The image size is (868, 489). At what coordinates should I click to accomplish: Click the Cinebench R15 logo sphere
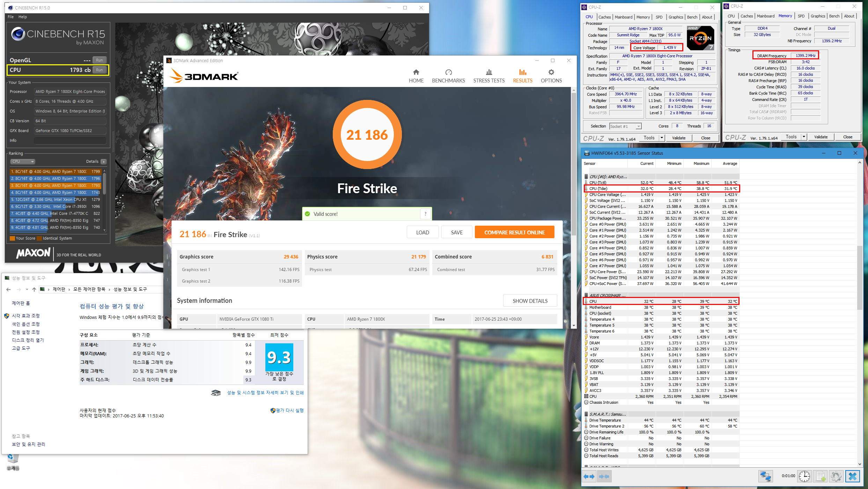(17, 34)
